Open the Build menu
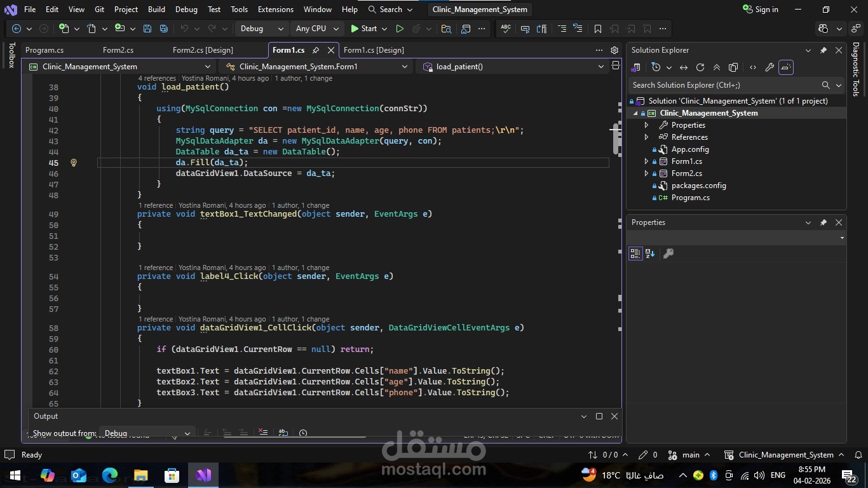The image size is (868, 488). pos(156,10)
